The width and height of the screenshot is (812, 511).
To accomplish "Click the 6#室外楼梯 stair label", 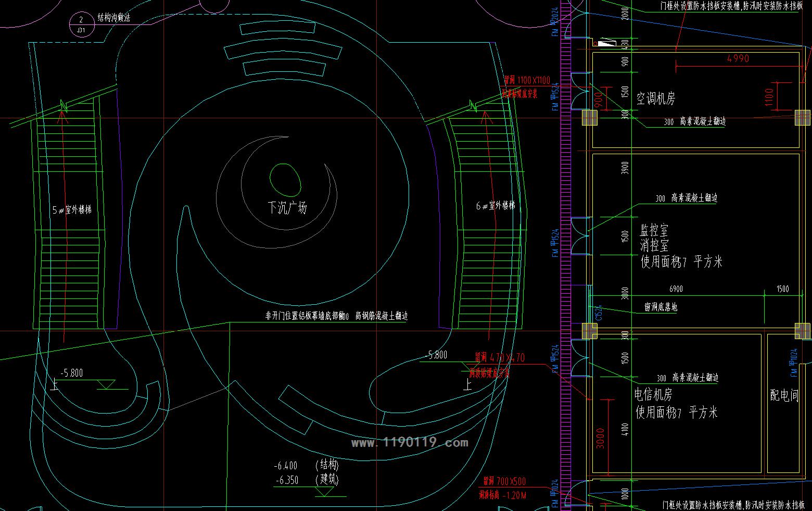I will 495,206.
